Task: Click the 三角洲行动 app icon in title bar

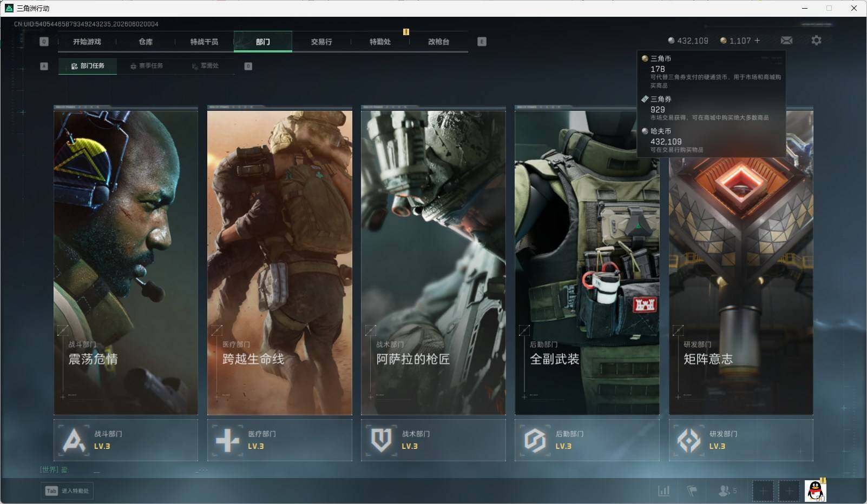Action: 9,8
